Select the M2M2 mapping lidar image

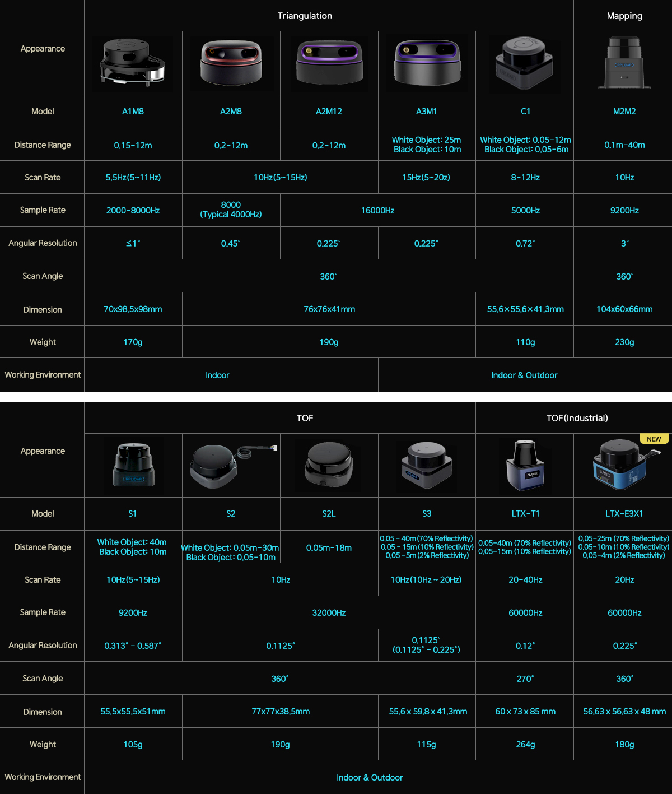624,63
